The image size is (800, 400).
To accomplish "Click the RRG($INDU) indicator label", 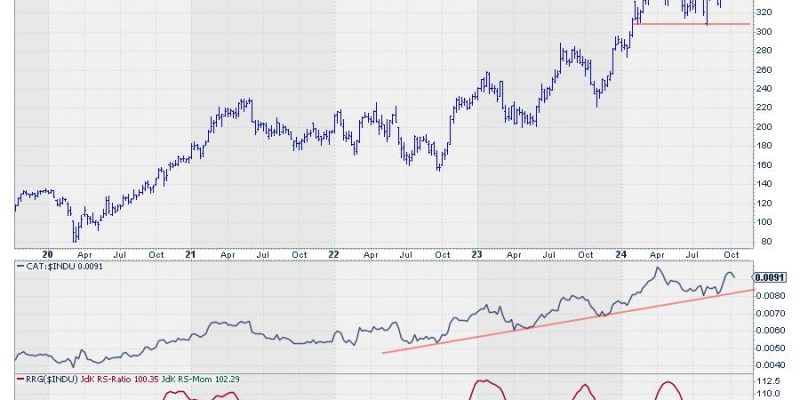I will 51,379.
